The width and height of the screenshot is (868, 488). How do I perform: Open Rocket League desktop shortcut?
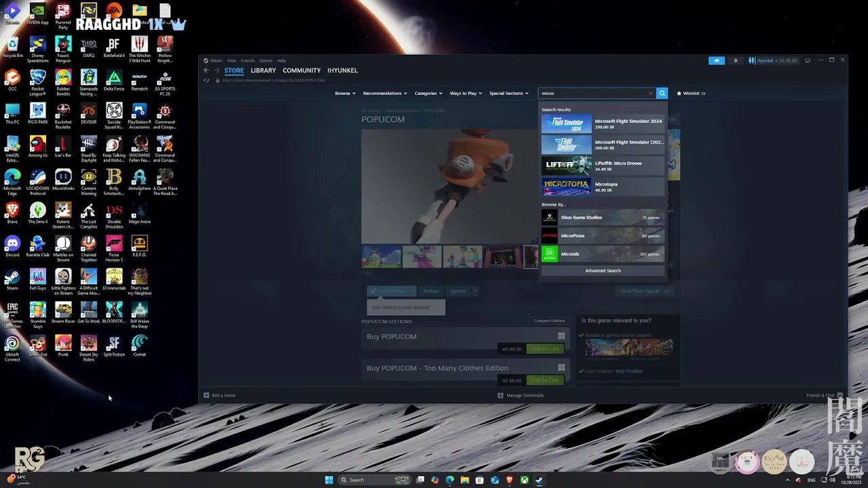37,81
